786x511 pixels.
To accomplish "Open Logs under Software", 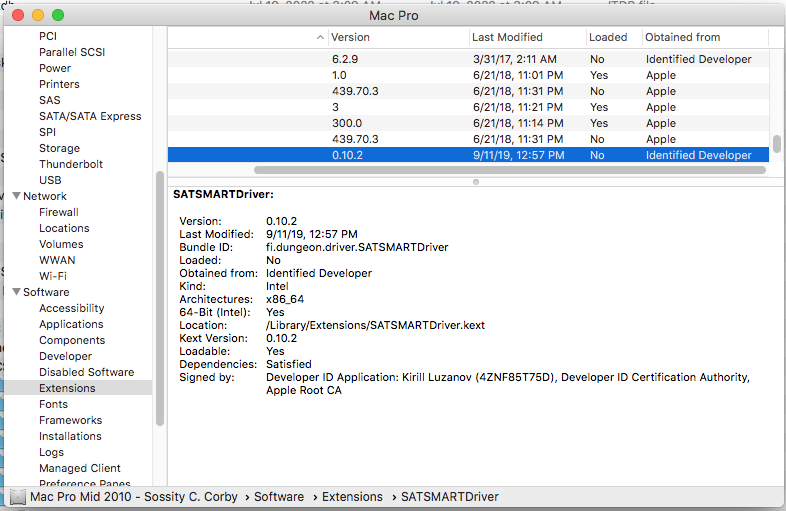I will coord(52,452).
